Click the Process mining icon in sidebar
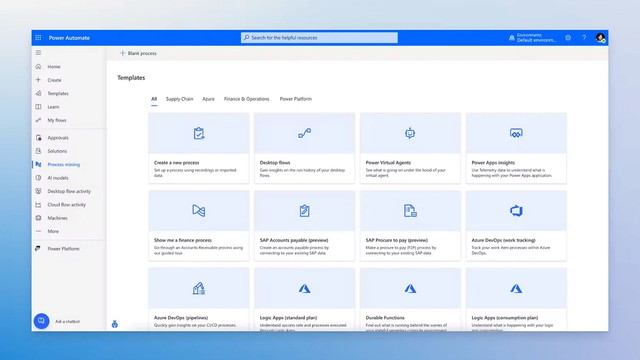The width and height of the screenshot is (640, 360). [x=38, y=164]
